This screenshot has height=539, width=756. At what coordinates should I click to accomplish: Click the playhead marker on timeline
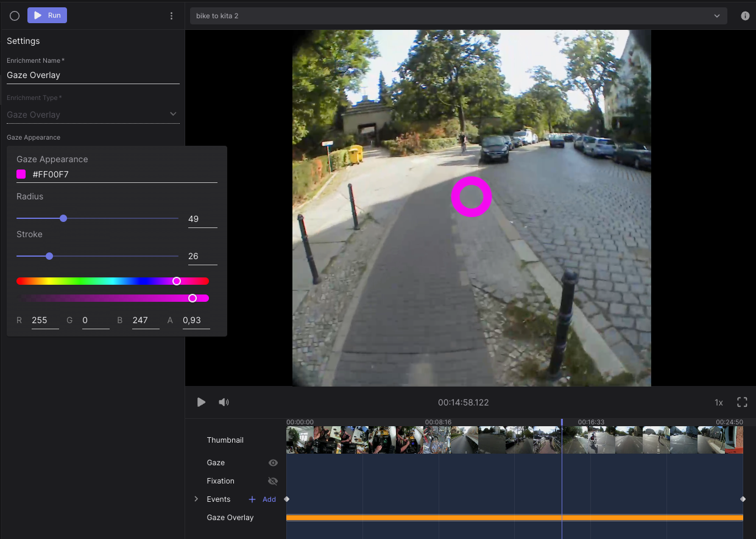point(562,422)
